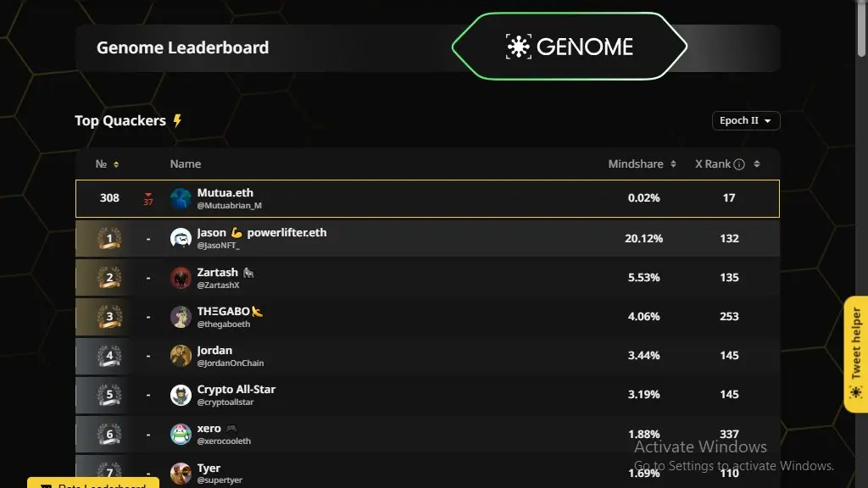Viewport: 868px width, 488px height.
Task: Click THEGABO's avatar image
Action: click(181, 317)
